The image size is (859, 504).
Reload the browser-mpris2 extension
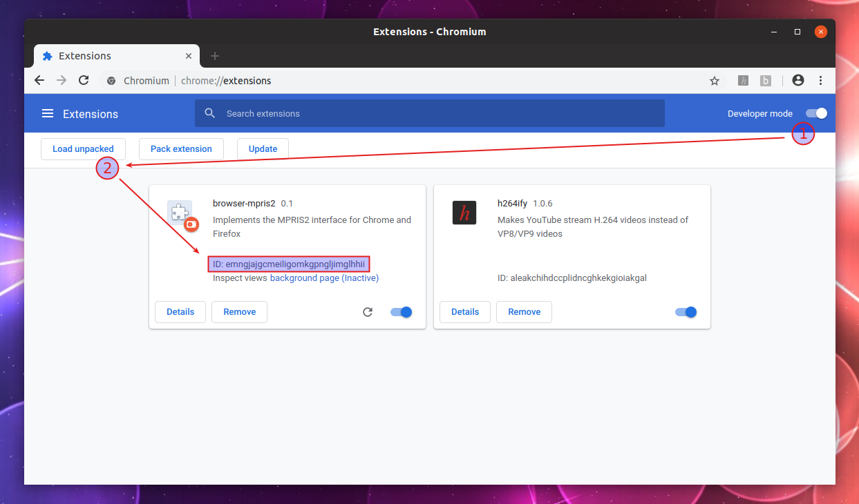pyautogui.click(x=368, y=311)
